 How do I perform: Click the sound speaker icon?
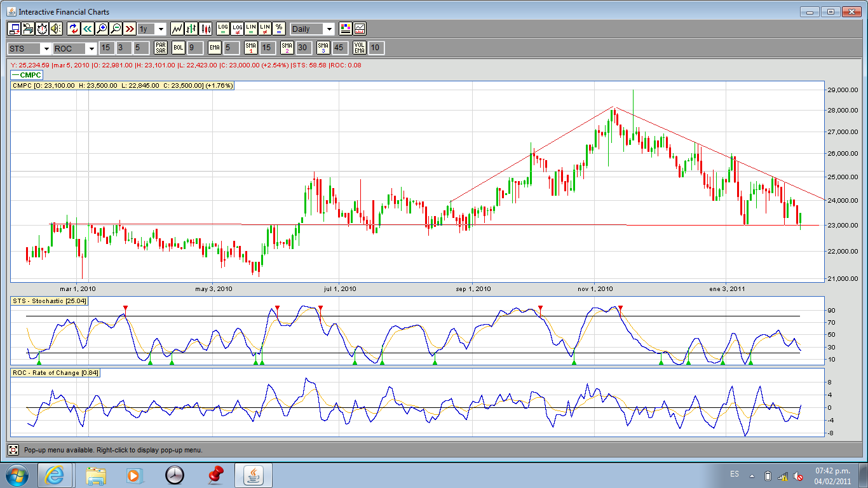click(x=56, y=29)
